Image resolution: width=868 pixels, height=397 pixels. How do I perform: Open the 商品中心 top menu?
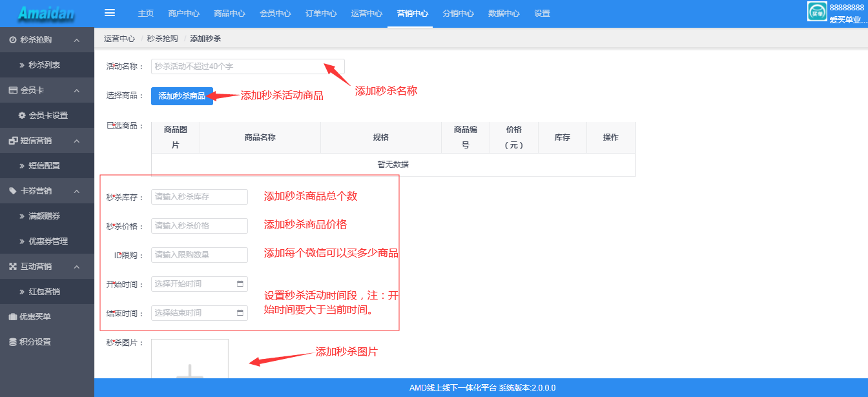[229, 14]
